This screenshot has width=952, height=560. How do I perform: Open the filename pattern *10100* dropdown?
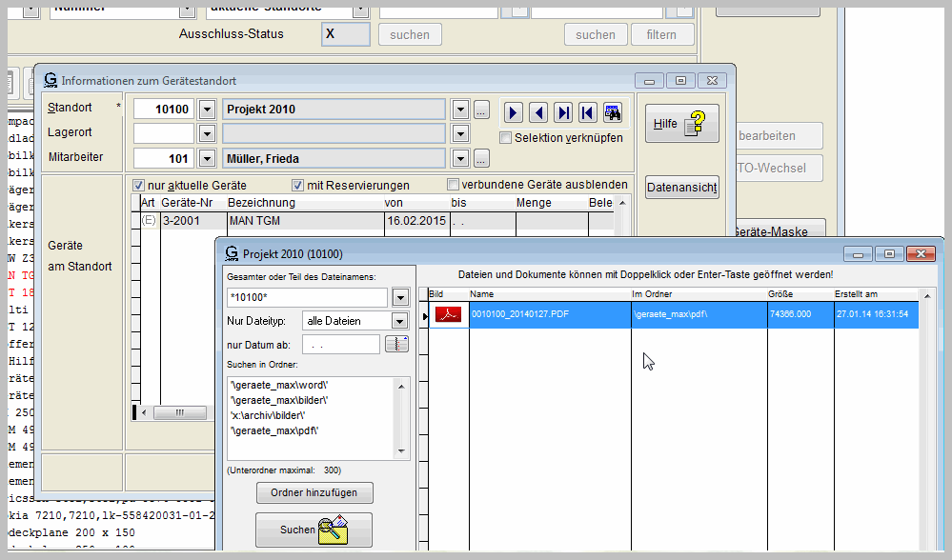click(399, 297)
